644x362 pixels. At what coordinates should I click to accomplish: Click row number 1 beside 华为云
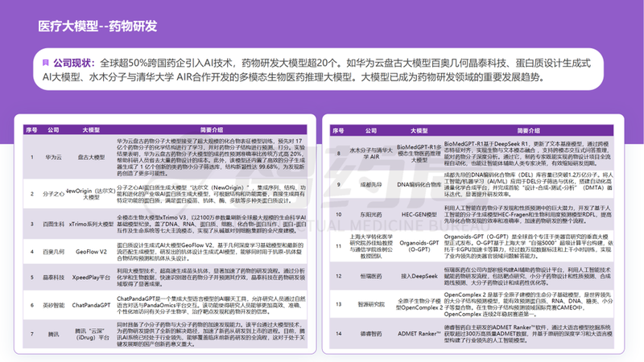(x=32, y=157)
